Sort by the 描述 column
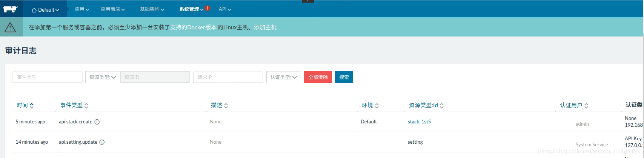Image resolution: width=644 pixels, height=158 pixels. click(220, 105)
